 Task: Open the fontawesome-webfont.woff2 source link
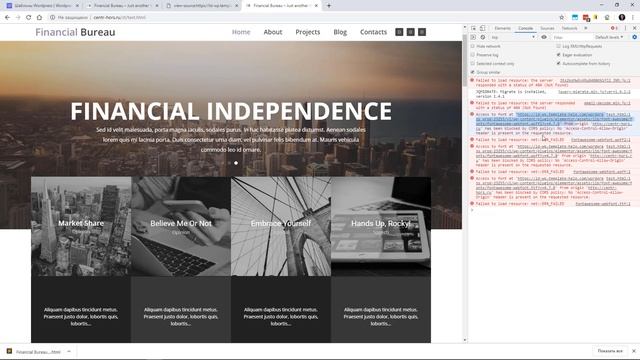[600, 140]
